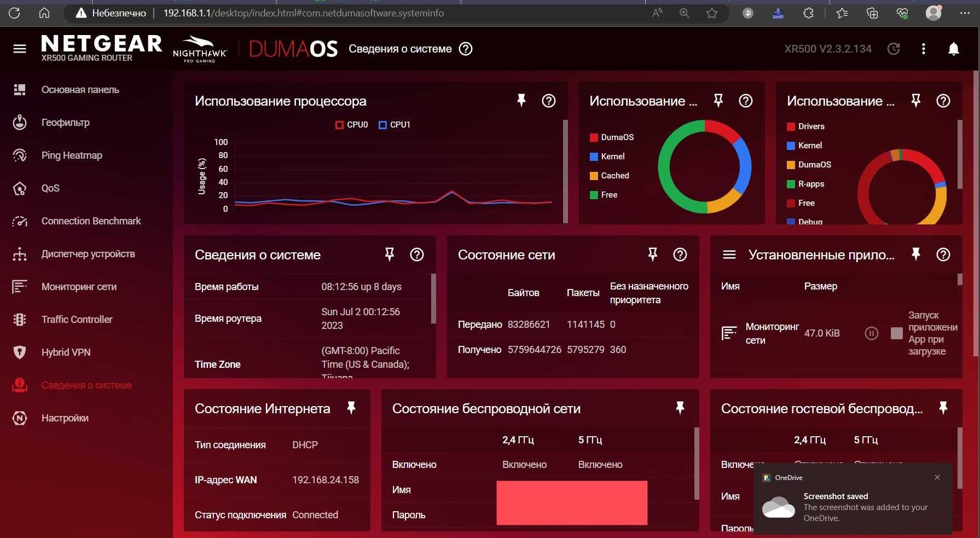Open help for the page title
Image resolution: width=980 pixels, height=538 pixels.
click(x=466, y=49)
